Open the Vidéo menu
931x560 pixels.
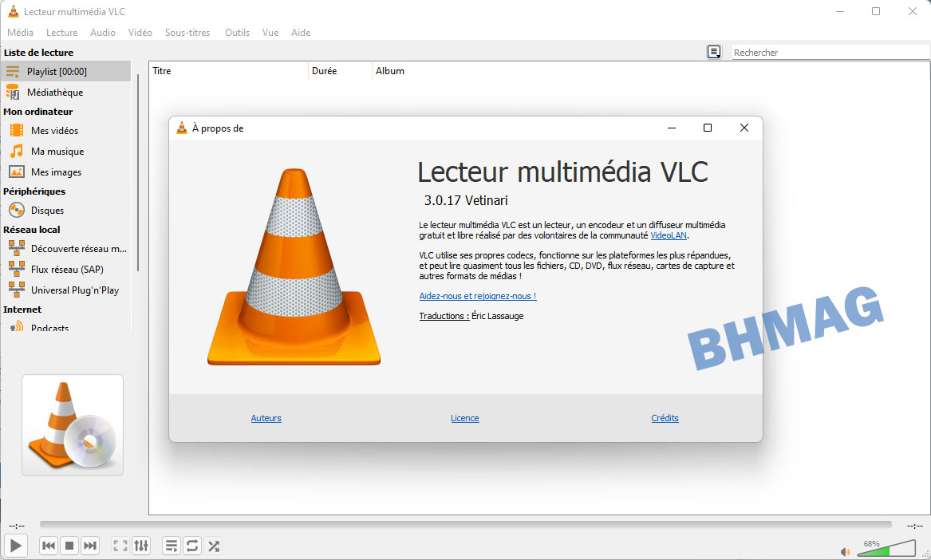tap(140, 33)
